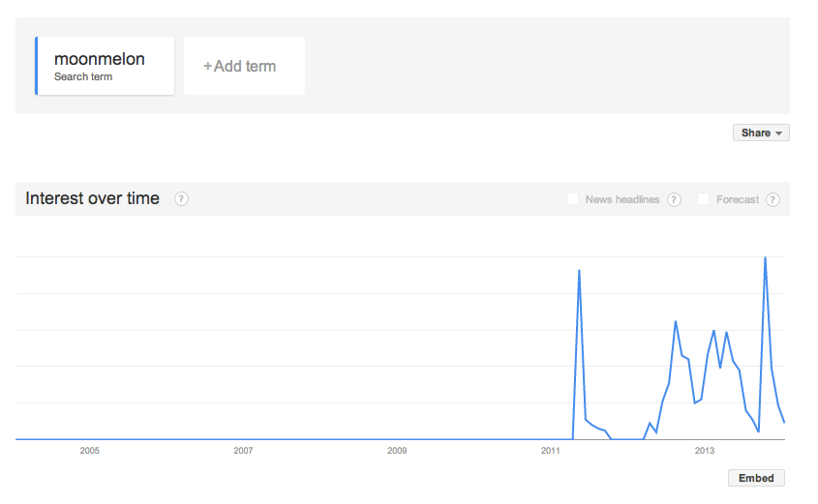This screenshot has height=504, width=818.
Task: Choose the 2011 year marker
Action: point(551,451)
